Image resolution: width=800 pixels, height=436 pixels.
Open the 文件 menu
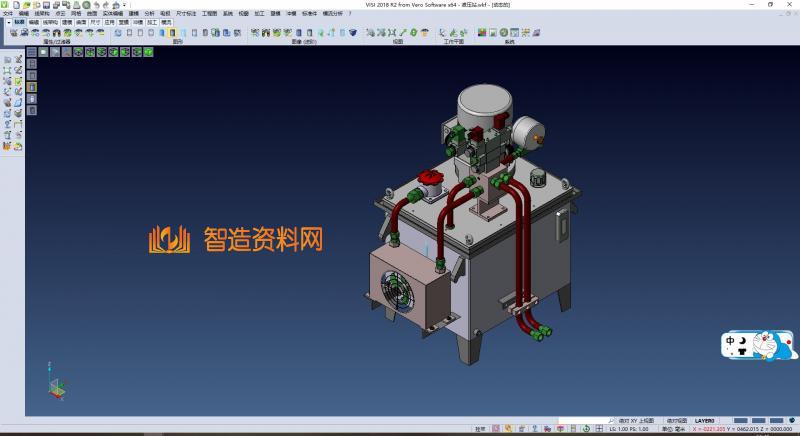tap(8, 14)
